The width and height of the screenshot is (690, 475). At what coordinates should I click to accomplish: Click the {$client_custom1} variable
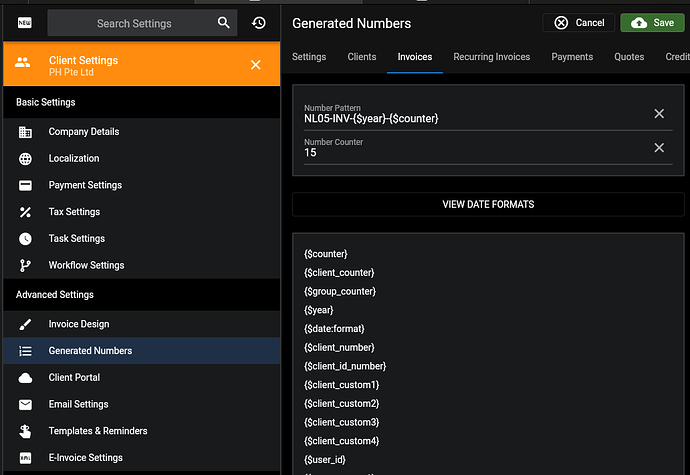click(341, 385)
